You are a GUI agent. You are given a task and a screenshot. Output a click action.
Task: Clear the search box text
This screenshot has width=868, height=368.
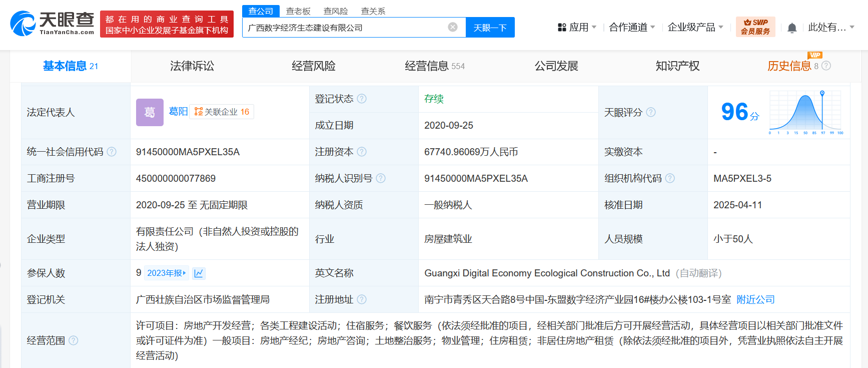point(452,27)
